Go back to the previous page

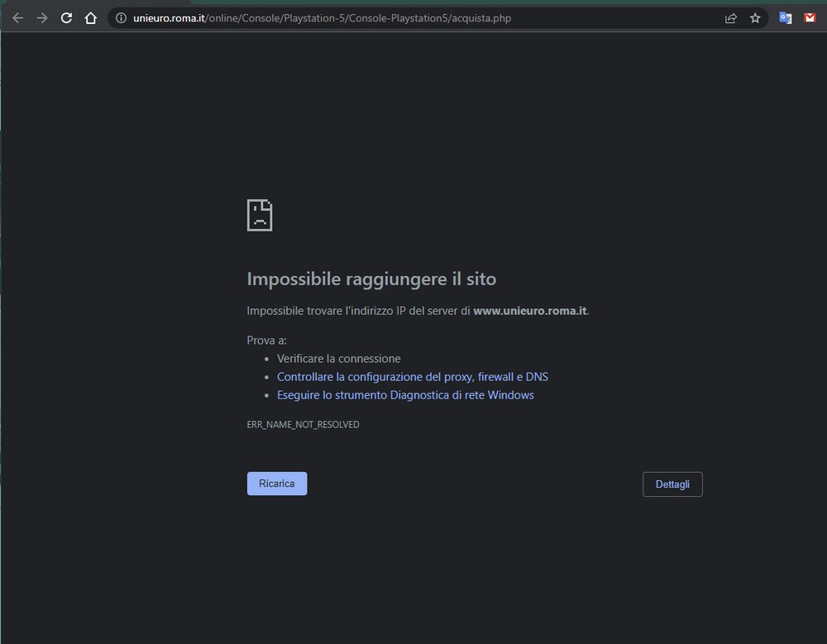18,18
